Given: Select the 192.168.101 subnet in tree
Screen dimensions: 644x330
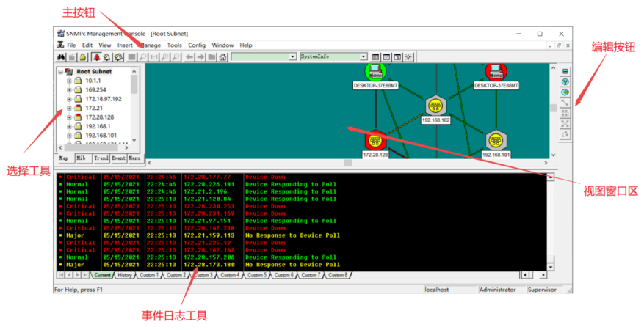Looking at the screenshot, I should [101, 136].
